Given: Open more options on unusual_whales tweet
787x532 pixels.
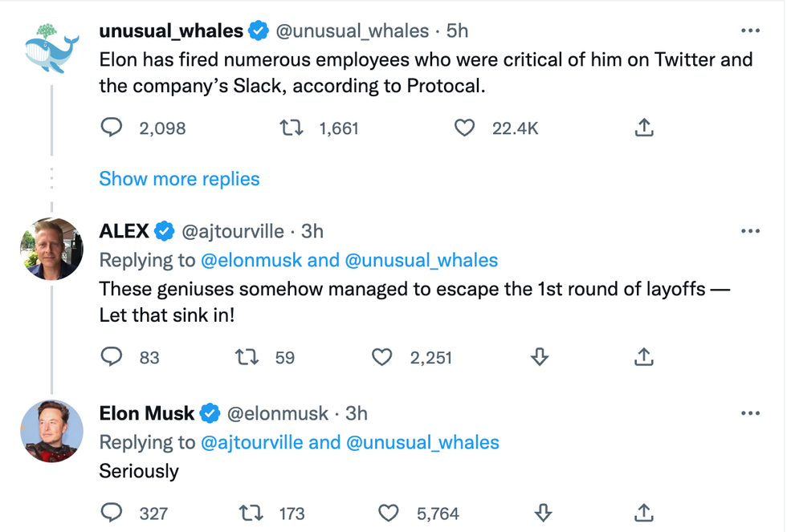Looking at the screenshot, I should tap(750, 31).
